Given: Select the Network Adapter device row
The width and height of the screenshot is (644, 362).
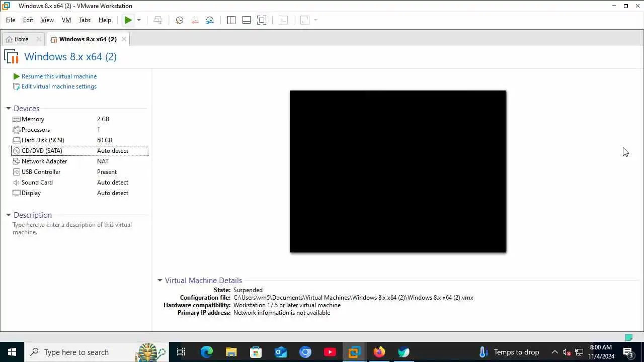Looking at the screenshot, I should click(80, 161).
